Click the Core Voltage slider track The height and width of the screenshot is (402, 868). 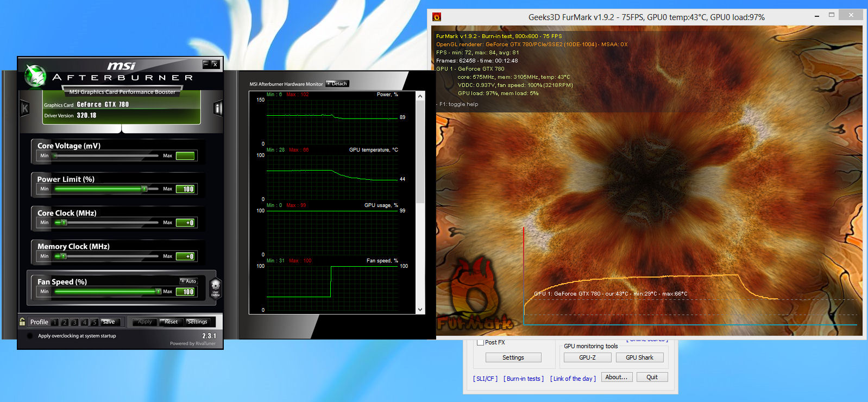click(106, 155)
